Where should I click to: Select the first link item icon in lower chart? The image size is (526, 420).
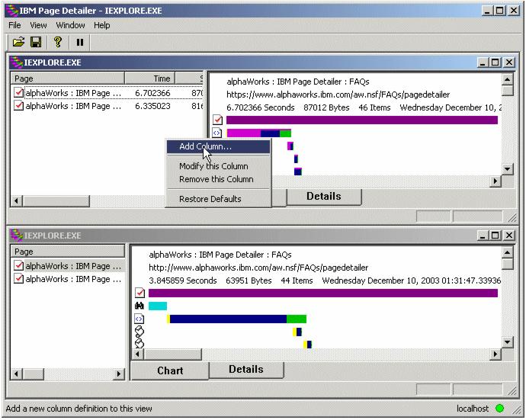[x=140, y=332]
